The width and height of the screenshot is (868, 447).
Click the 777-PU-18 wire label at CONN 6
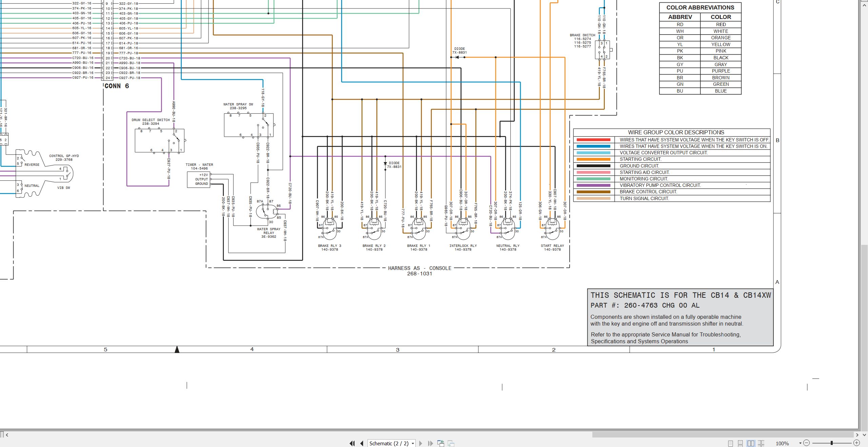(129, 53)
